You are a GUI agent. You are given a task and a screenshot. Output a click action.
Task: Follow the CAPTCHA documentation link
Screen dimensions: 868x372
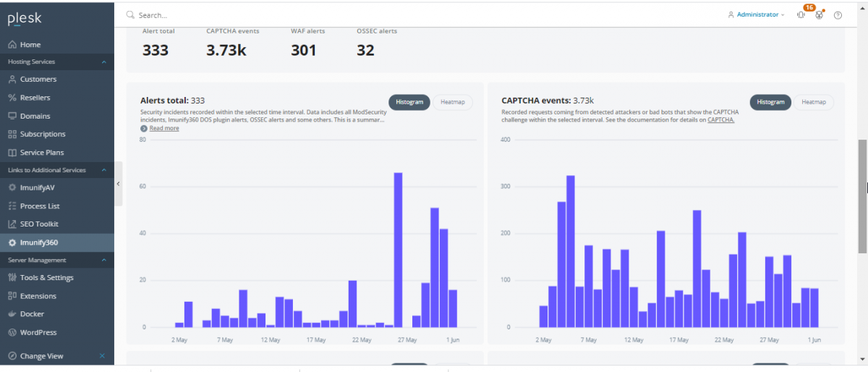coord(721,120)
